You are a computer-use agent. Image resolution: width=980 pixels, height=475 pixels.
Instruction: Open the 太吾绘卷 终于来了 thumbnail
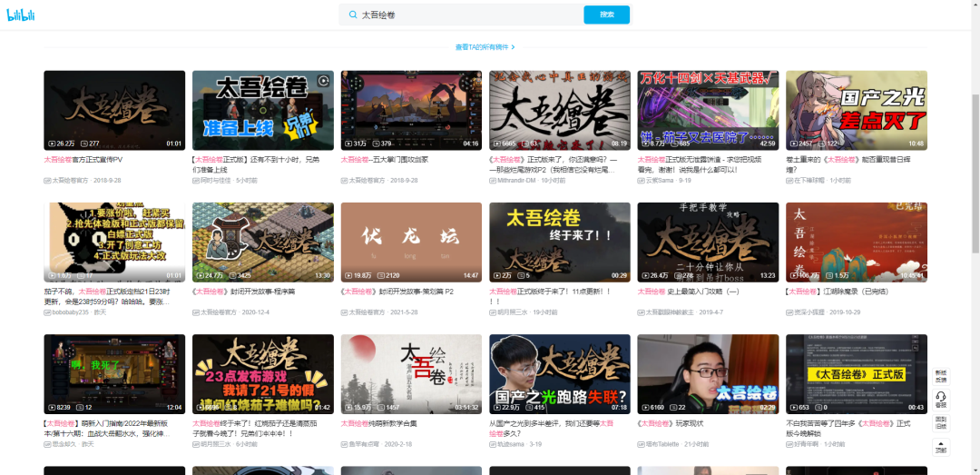[x=559, y=242]
